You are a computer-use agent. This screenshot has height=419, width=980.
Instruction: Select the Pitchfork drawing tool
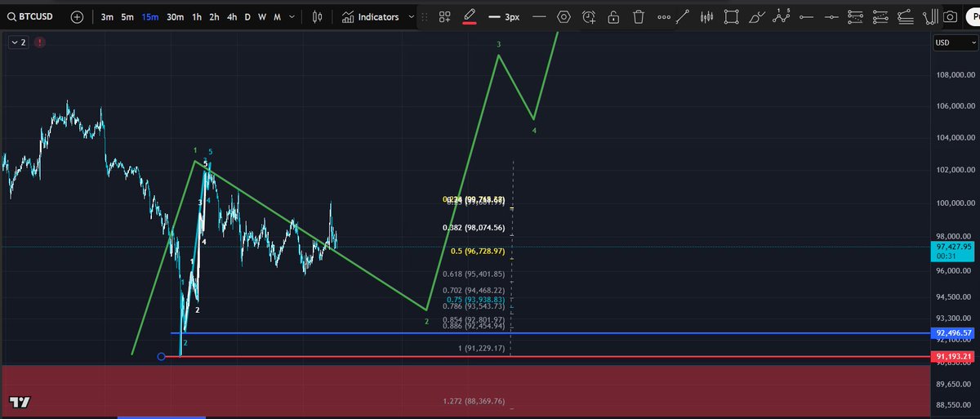click(x=930, y=16)
